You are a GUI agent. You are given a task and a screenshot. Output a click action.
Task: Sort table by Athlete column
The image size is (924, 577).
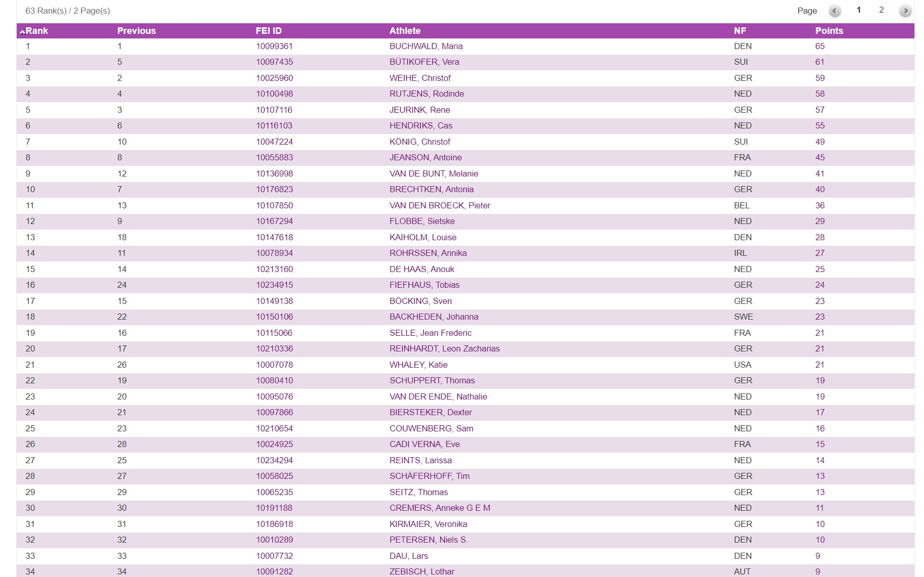pyautogui.click(x=405, y=31)
